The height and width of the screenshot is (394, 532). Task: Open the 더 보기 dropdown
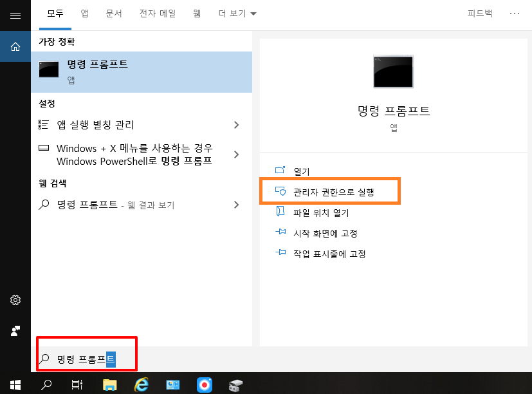pos(237,14)
